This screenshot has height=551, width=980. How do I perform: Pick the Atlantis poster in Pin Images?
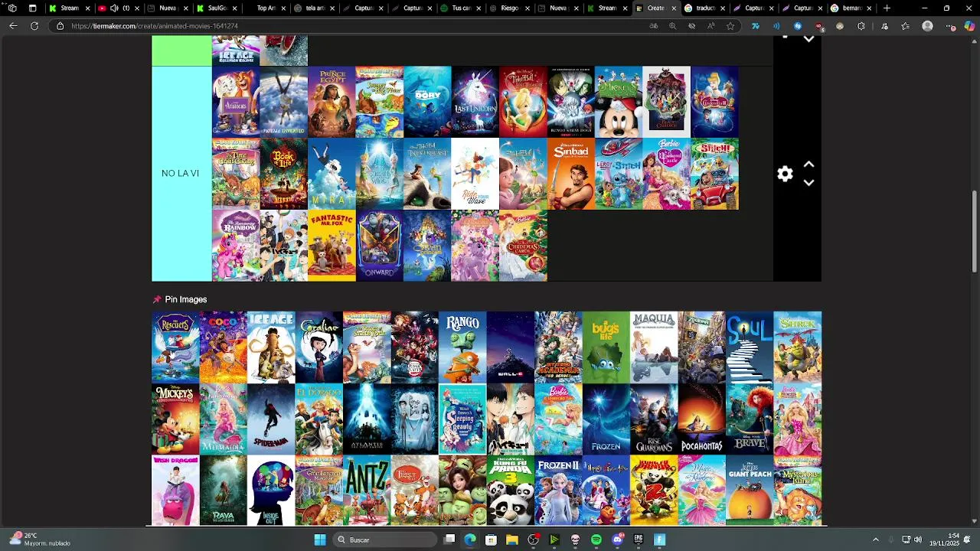pyautogui.click(x=367, y=419)
